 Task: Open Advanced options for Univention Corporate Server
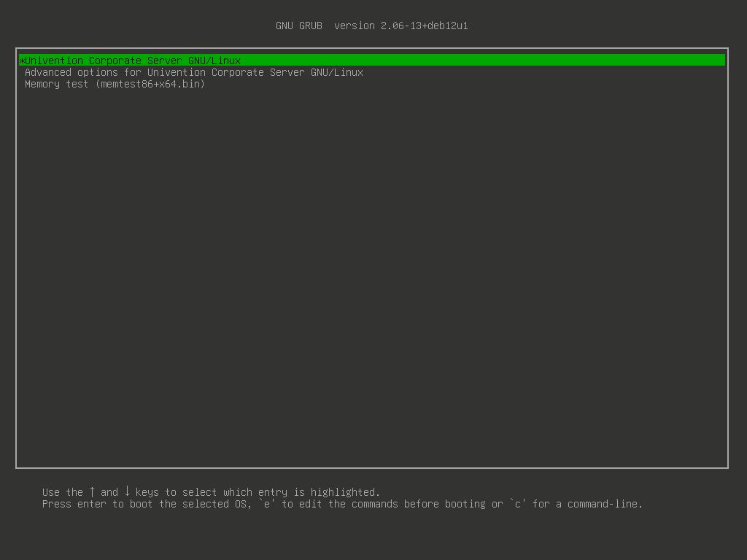tap(194, 72)
